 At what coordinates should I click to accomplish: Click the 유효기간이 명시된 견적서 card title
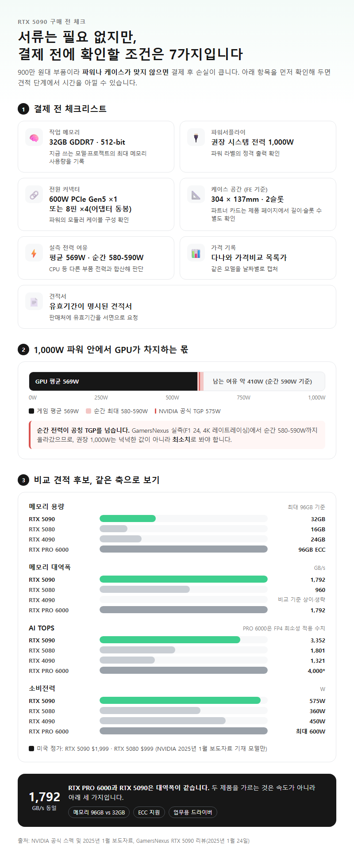[x=90, y=306]
